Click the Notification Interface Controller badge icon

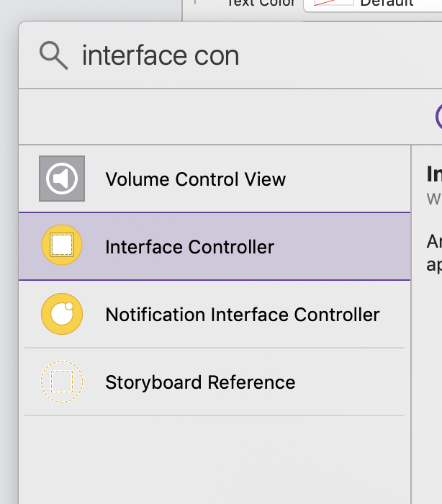pos(62,314)
